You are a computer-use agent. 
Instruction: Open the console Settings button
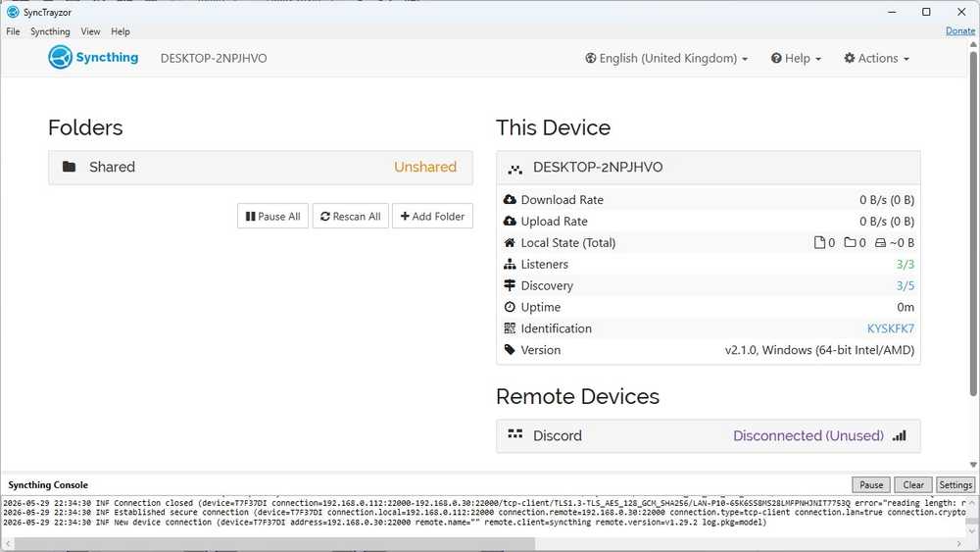pos(955,484)
